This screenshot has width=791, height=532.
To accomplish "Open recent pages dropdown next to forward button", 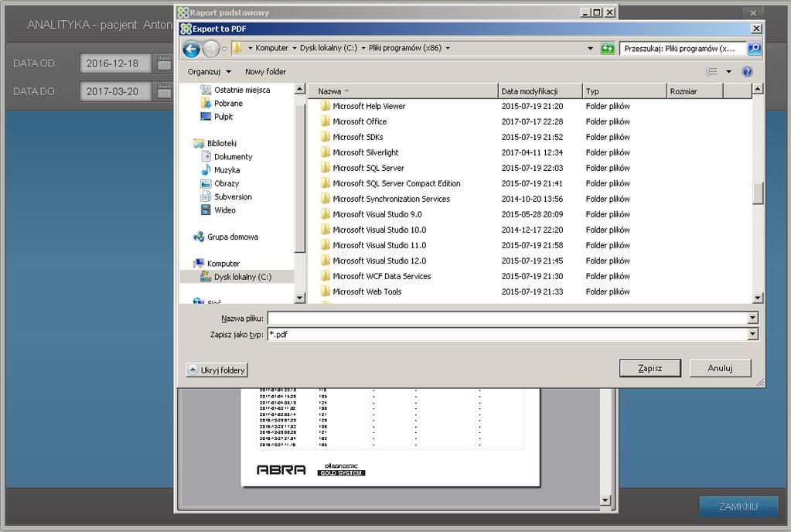I will [224, 49].
